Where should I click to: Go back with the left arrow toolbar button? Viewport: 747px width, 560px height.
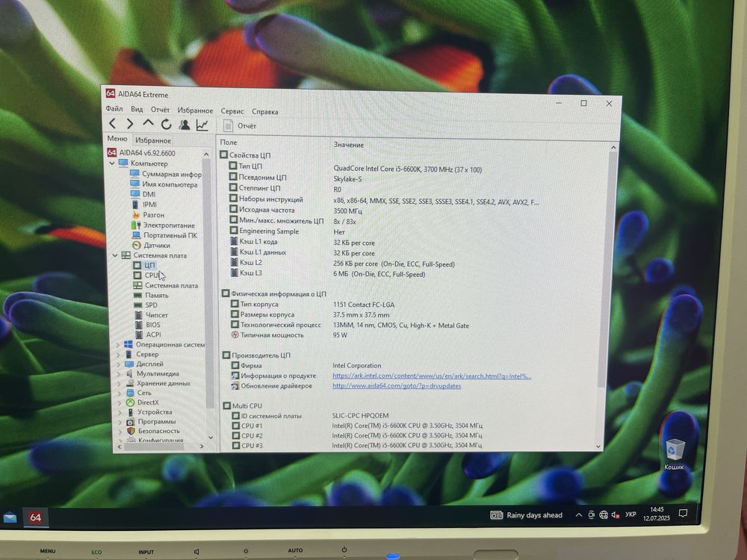tap(113, 124)
